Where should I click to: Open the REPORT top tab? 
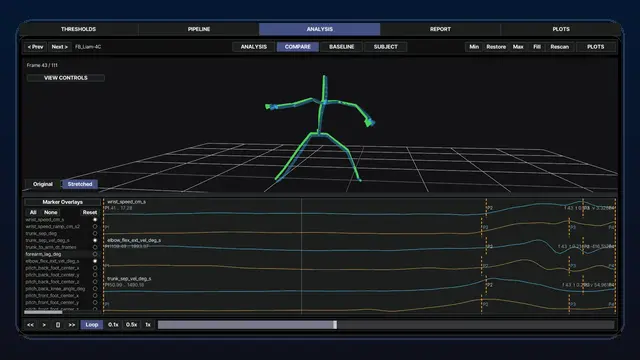(440, 29)
